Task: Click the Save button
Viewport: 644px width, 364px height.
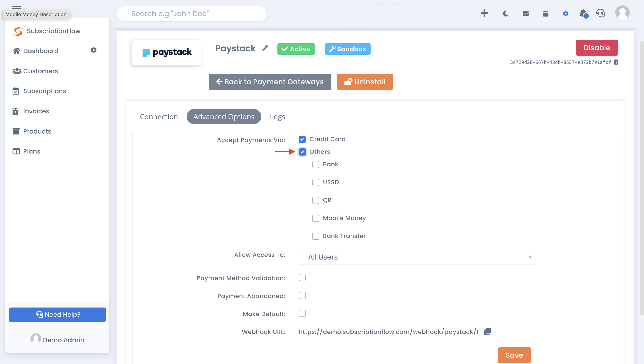Action: coord(514,355)
